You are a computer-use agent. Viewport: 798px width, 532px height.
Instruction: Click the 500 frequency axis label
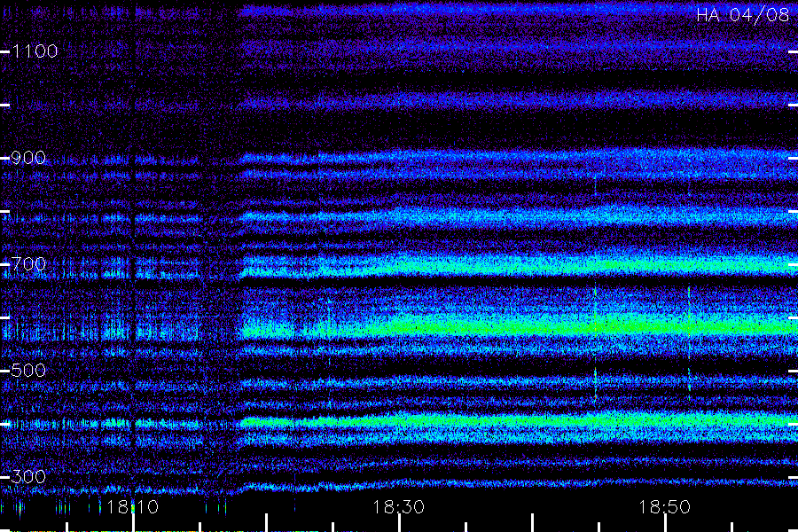point(28,370)
